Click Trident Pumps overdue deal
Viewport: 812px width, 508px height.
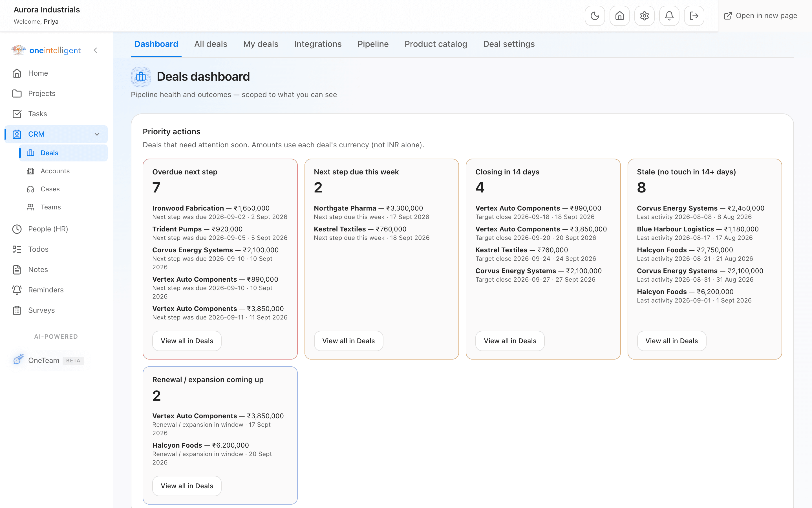tap(220, 233)
